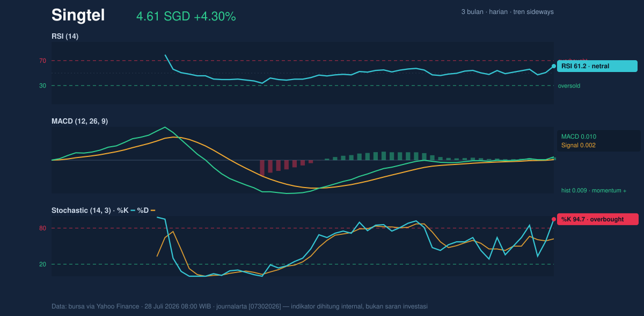The height and width of the screenshot is (316, 644).
Task: Click the RSI line end point dot
Action: tap(554, 66)
